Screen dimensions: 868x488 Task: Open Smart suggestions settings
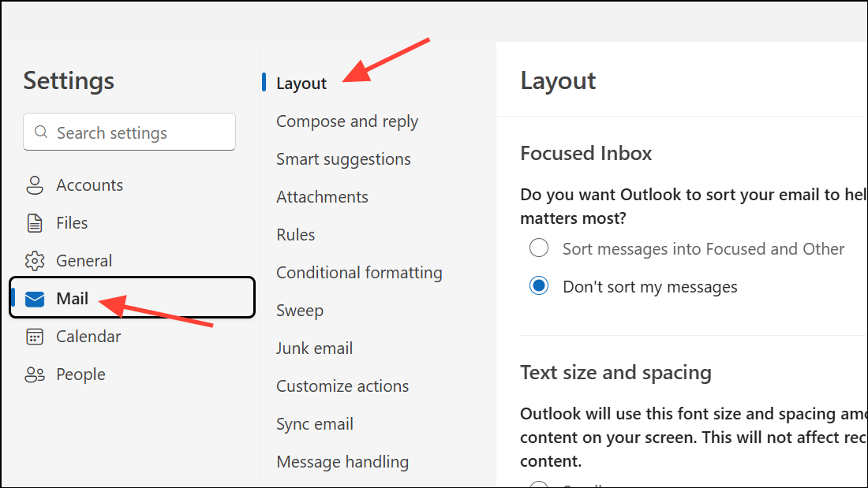point(343,159)
